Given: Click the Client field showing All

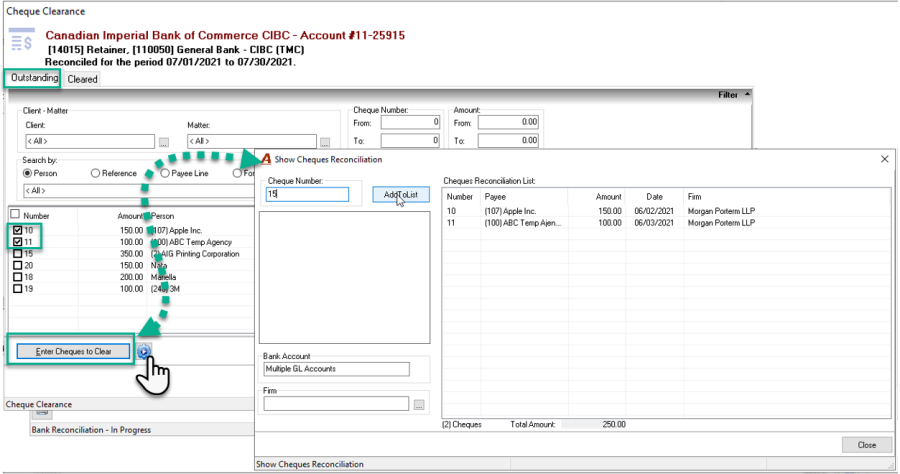Looking at the screenshot, I should (x=90, y=141).
